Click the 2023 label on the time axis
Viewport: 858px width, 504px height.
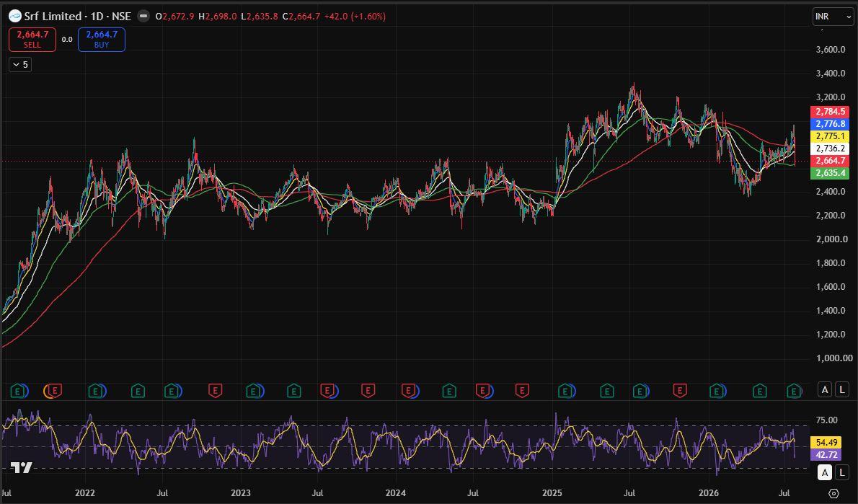[x=241, y=493]
